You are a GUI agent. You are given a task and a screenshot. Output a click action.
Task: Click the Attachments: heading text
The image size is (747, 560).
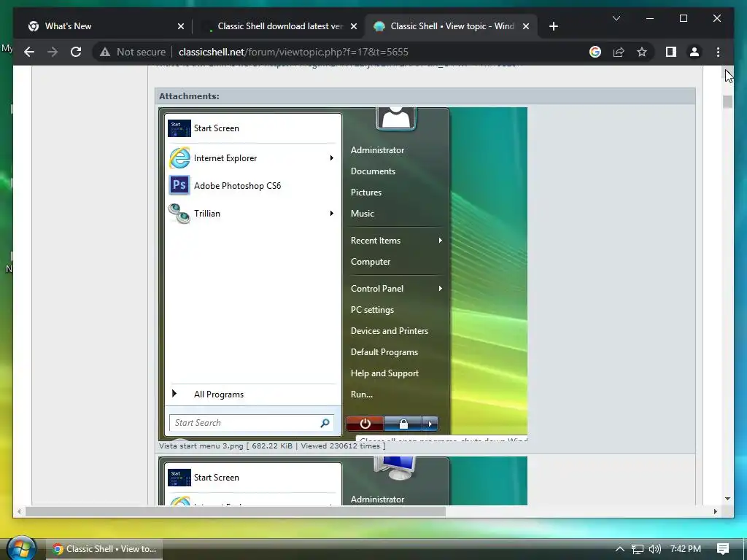pyautogui.click(x=189, y=96)
